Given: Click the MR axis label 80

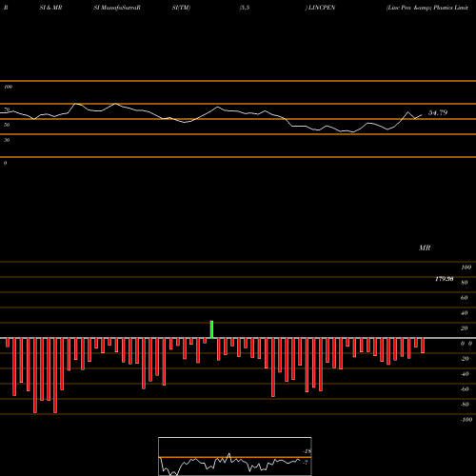Looking at the screenshot, I should point(465,283).
